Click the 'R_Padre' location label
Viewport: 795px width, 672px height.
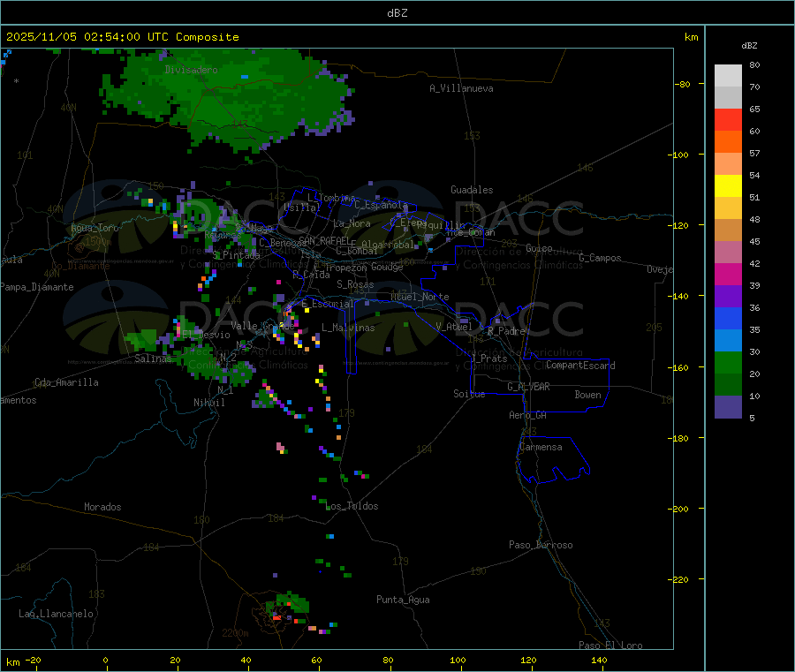pos(506,331)
